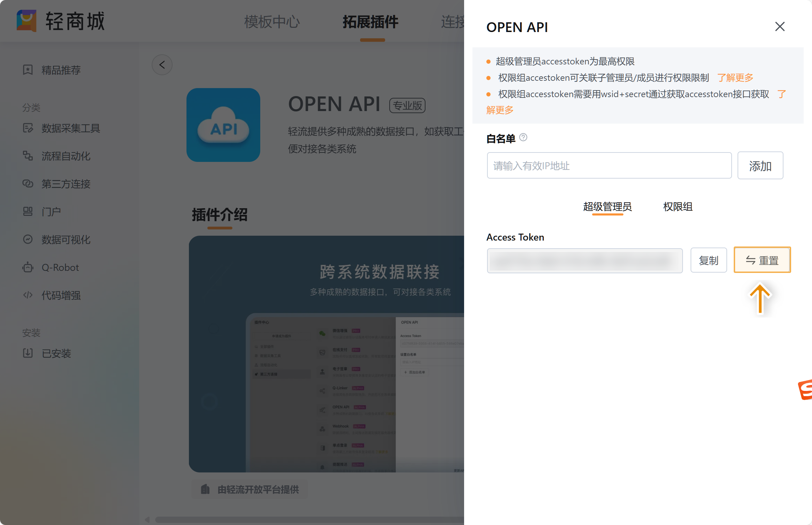
Task: Open the 门户 category icon
Action: pyautogui.click(x=28, y=212)
